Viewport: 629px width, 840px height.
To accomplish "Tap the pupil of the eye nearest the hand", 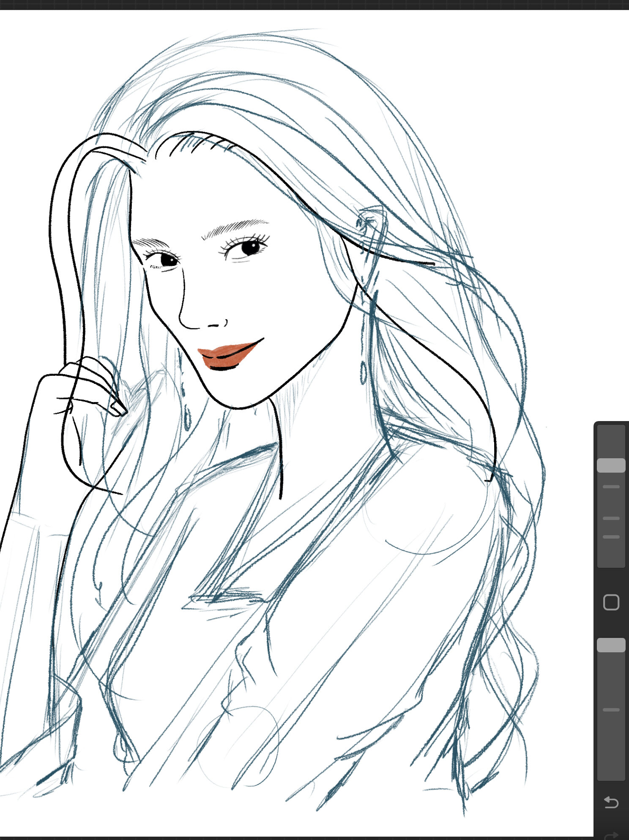I will [169, 260].
